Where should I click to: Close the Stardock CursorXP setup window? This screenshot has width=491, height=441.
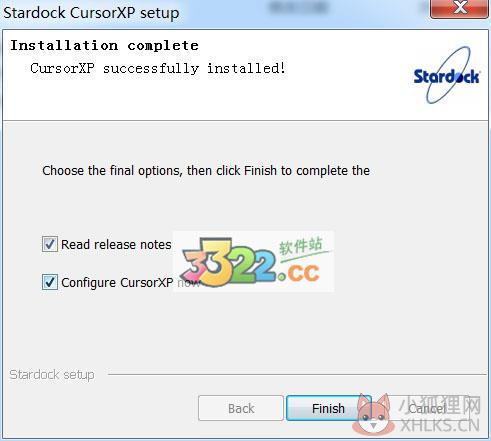pos(460,8)
